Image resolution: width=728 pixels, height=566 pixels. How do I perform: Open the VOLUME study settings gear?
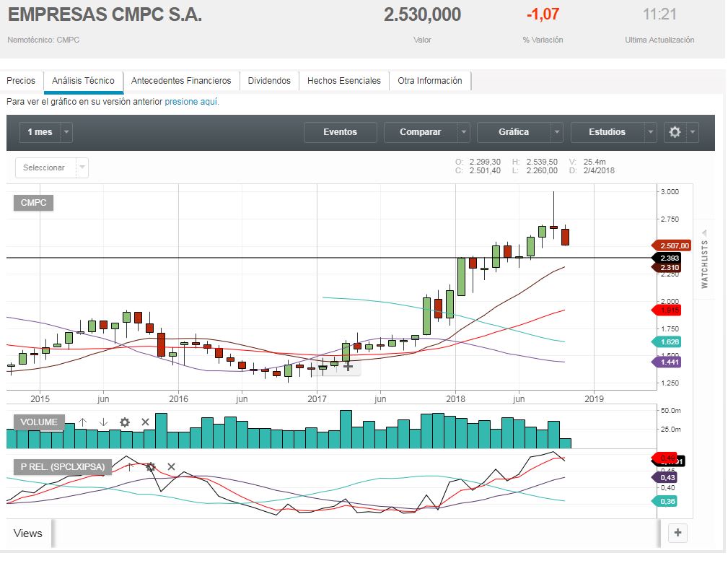[x=124, y=422]
